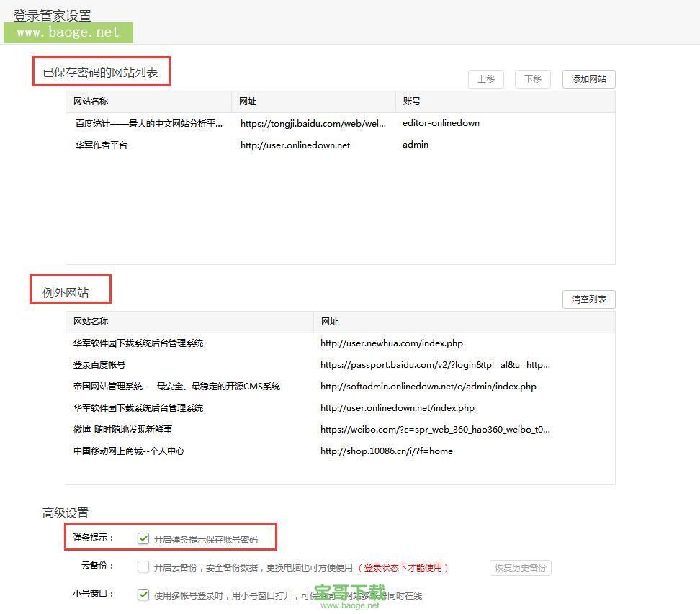Disable the 使用多帐号登录 checkbox
The height and width of the screenshot is (614, 700).
point(143,595)
